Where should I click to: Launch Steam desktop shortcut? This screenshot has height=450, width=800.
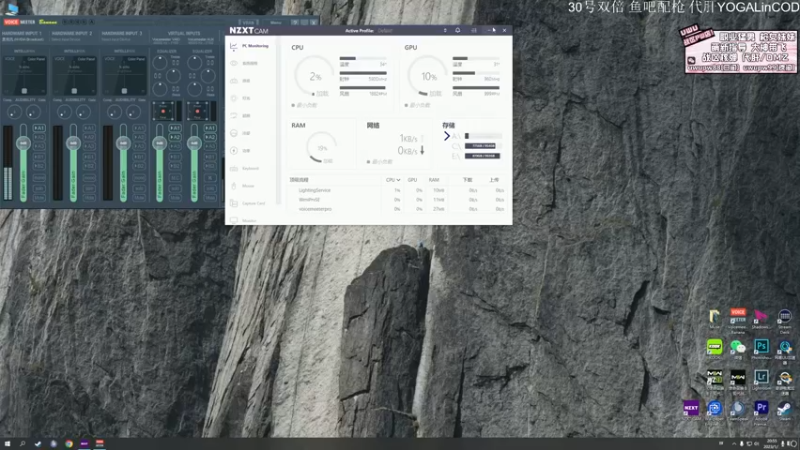pos(785,411)
